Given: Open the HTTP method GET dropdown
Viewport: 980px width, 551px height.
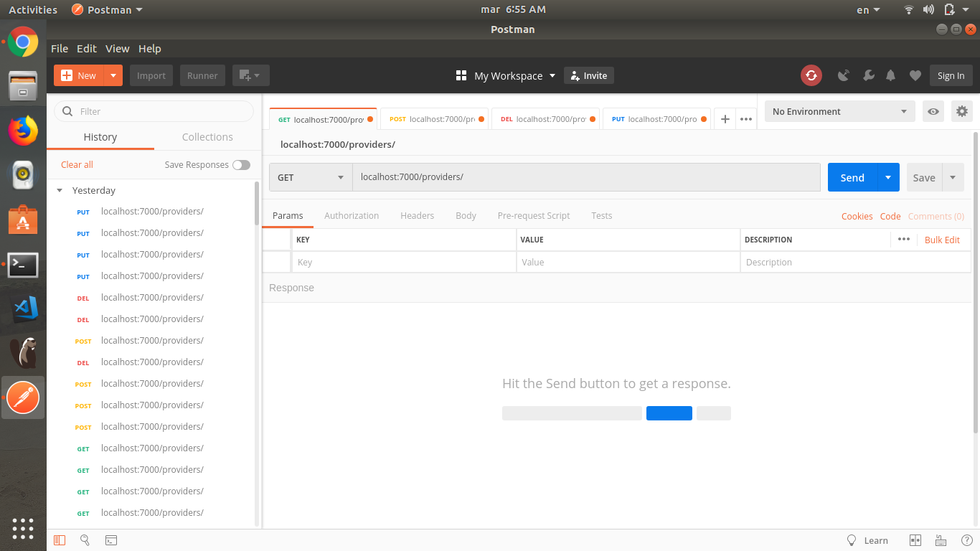Looking at the screenshot, I should 311,177.
